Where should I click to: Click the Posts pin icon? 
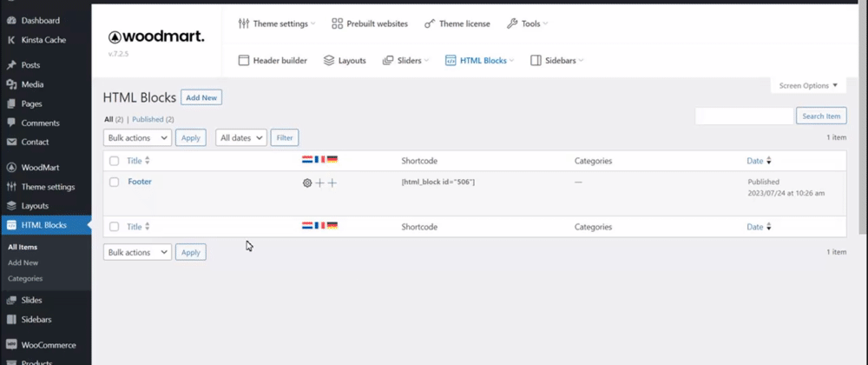click(11, 65)
